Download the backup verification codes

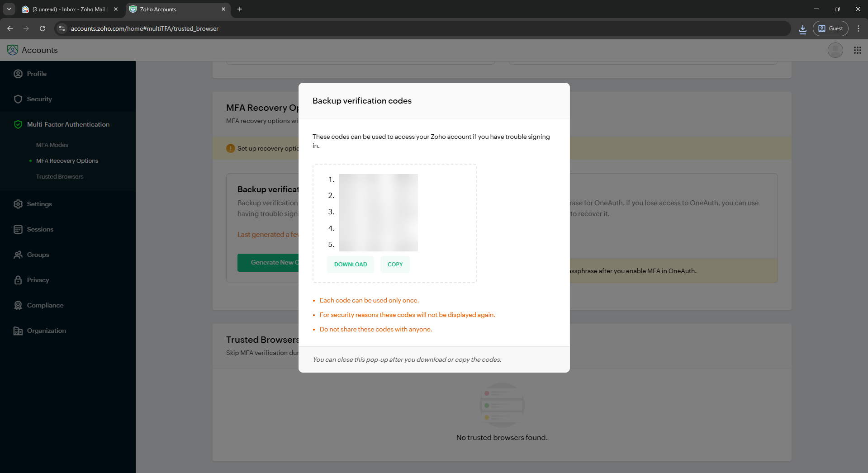(x=350, y=265)
